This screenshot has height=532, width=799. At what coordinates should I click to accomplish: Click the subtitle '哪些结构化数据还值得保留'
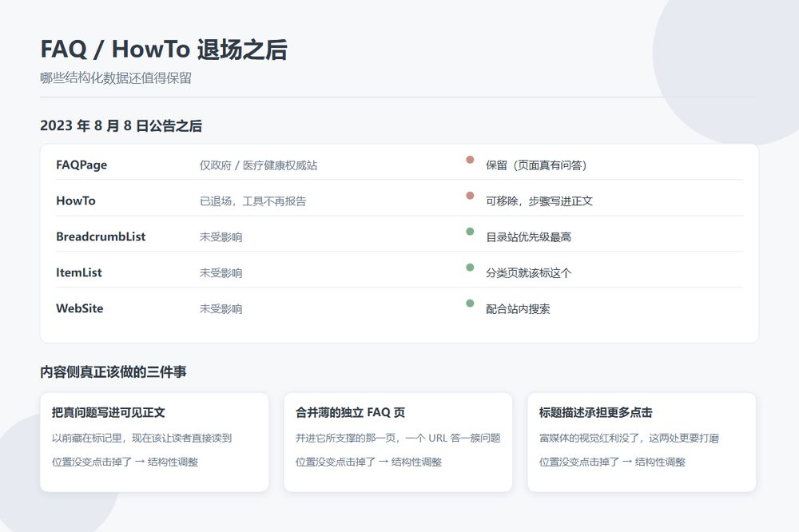pos(116,78)
